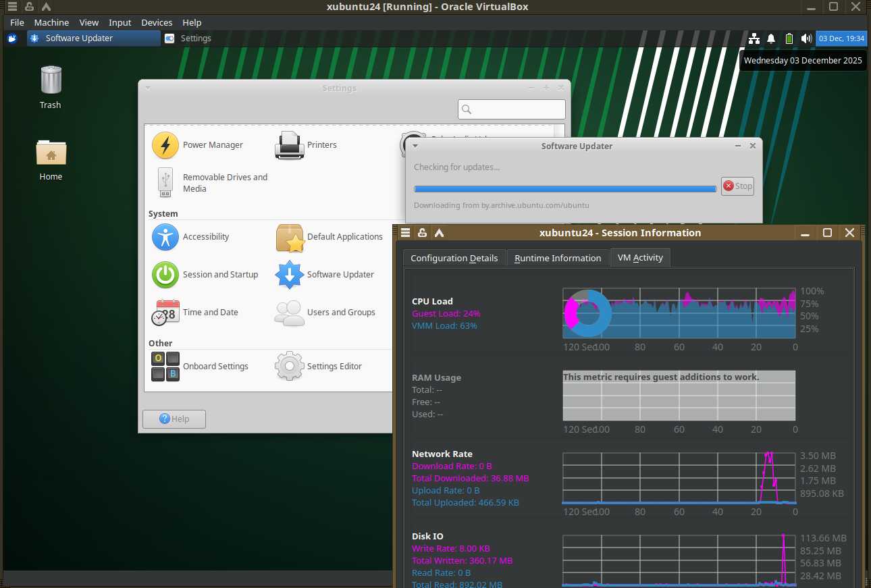Viewport: 871px width, 588px height.
Task: Select the Home folder desktop icon
Action: [x=51, y=159]
